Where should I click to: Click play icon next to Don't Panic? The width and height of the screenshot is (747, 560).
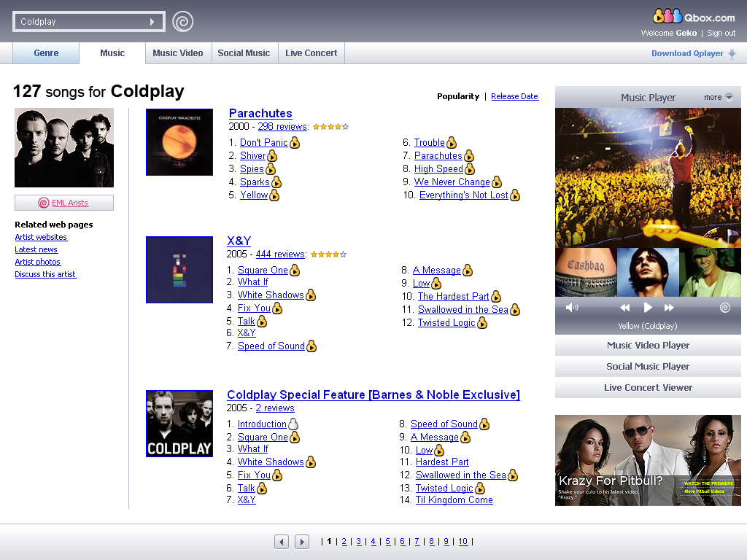coord(295,142)
